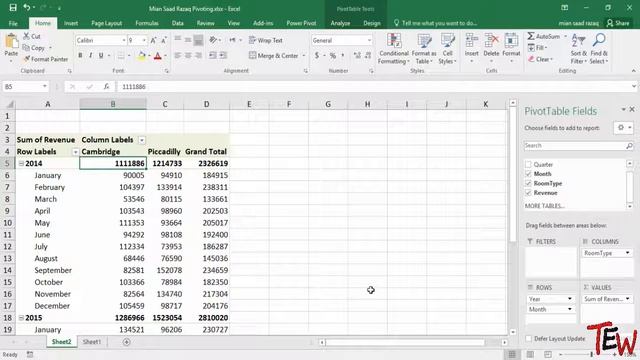Click the insert function fx icon
The width and height of the screenshot is (640, 360).
click(x=107, y=87)
